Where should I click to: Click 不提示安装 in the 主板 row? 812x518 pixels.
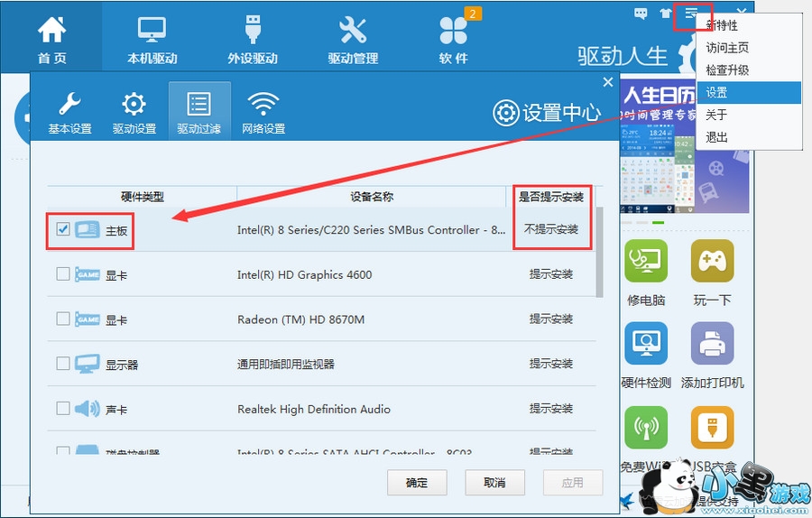551,229
